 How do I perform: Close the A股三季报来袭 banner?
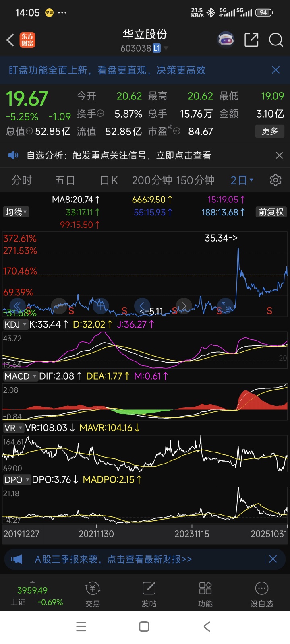click(x=273, y=559)
